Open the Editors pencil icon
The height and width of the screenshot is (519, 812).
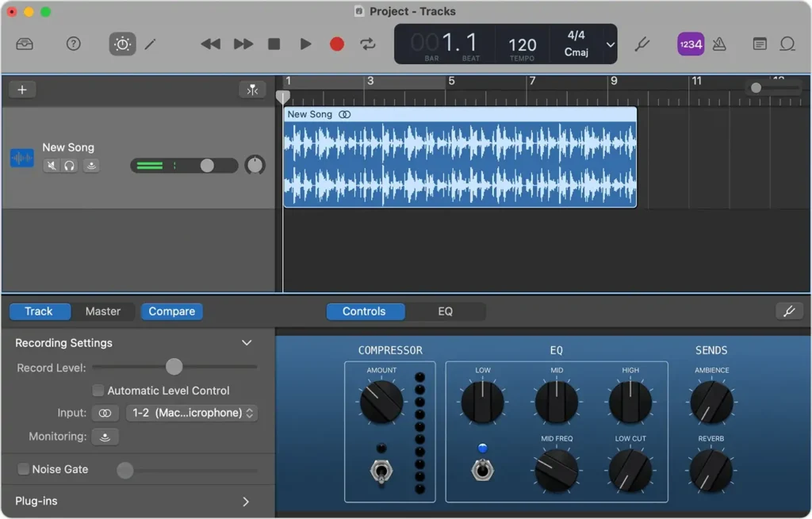[150, 44]
